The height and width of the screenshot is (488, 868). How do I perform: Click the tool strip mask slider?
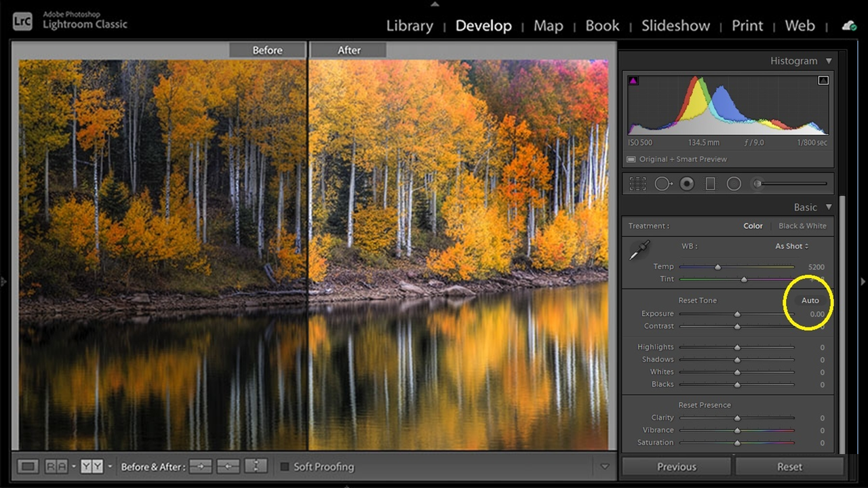click(x=790, y=184)
